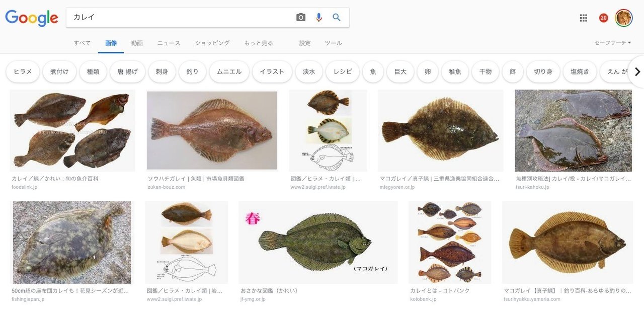Screen dimensions: 644x312
Task: Click caption マコガレイ【真子鰈】| 釣り百科
Action: tap(568, 291)
